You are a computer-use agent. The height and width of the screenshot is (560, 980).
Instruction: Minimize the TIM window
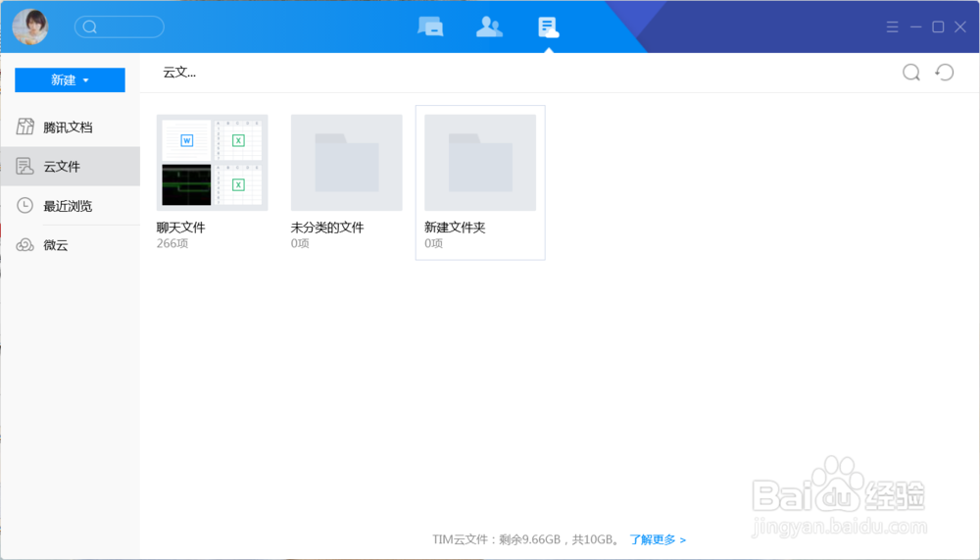tap(915, 26)
